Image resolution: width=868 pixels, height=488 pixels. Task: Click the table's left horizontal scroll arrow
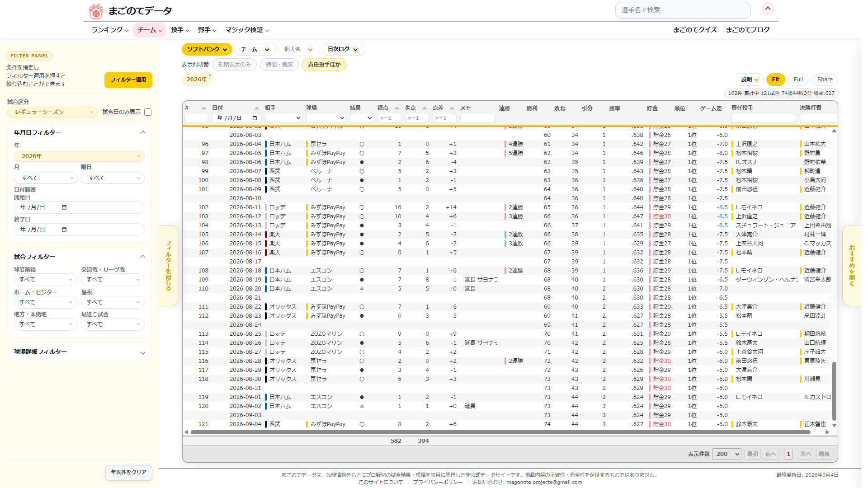click(x=186, y=432)
